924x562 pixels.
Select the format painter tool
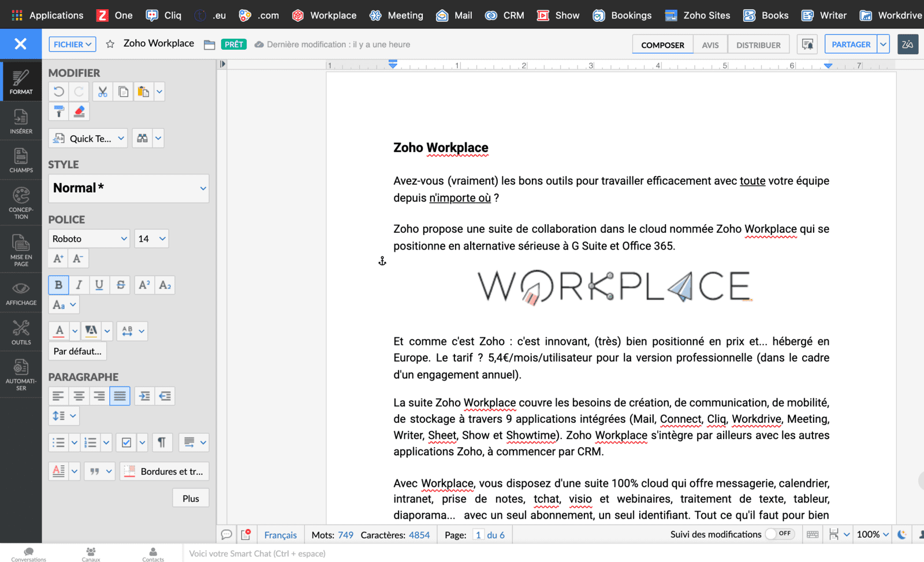(x=58, y=111)
